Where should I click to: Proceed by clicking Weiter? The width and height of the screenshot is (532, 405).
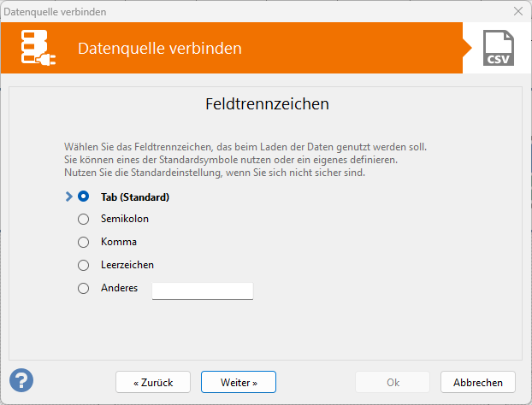pyautogui.click(x=239, y=382)
